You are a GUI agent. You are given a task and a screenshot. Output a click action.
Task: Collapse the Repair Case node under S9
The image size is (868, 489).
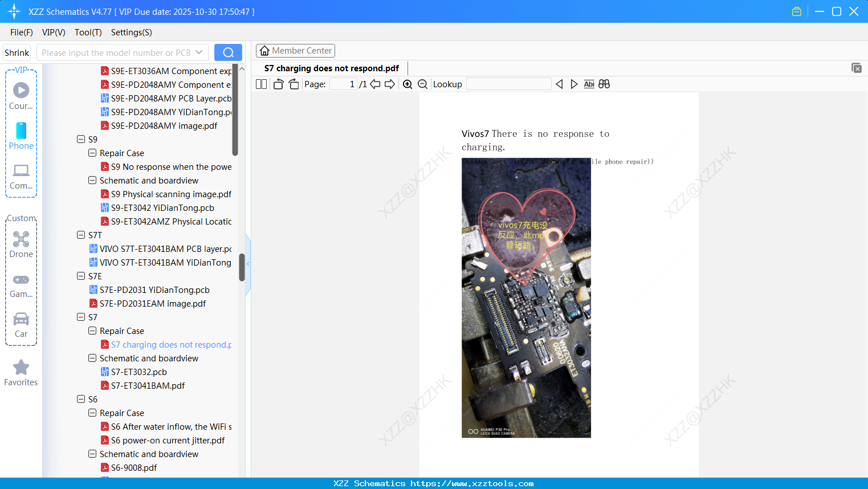coord(92,153)
